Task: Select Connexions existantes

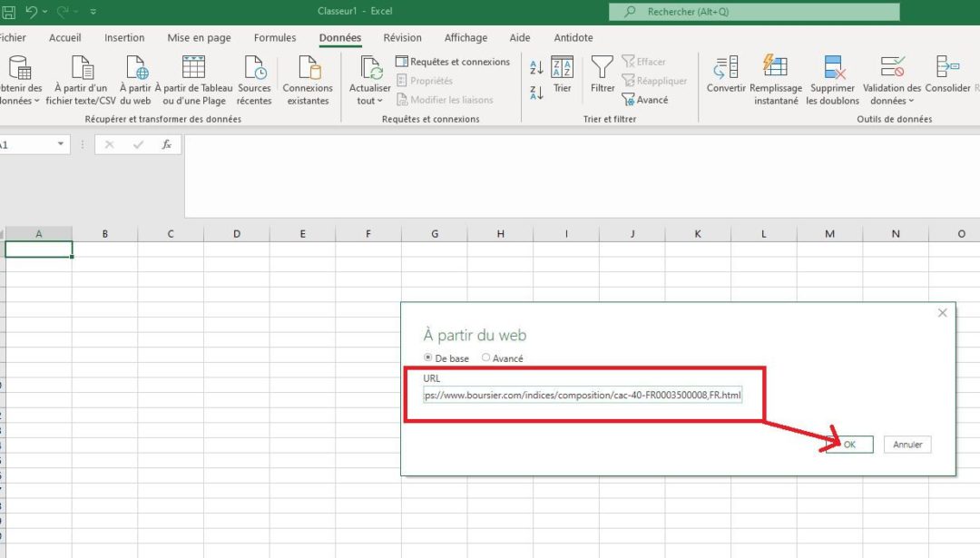Action: point(308,77)
